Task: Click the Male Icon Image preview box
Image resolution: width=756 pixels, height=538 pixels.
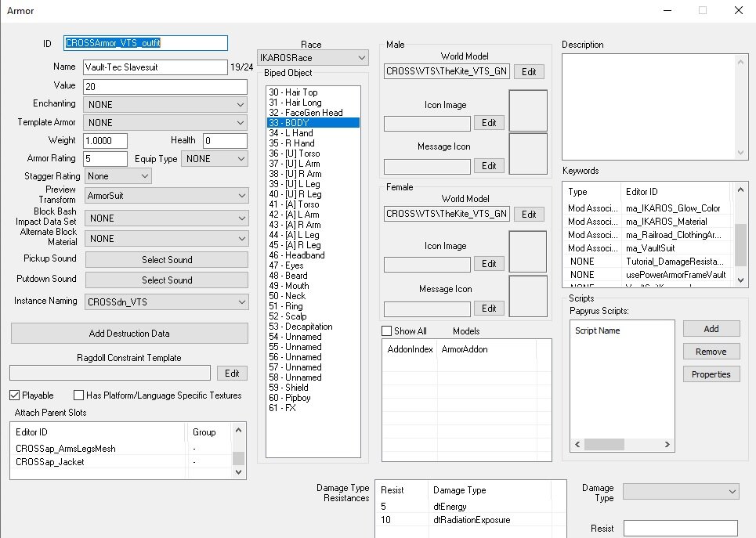Action: pyautogui.click(x=528, y=110)
